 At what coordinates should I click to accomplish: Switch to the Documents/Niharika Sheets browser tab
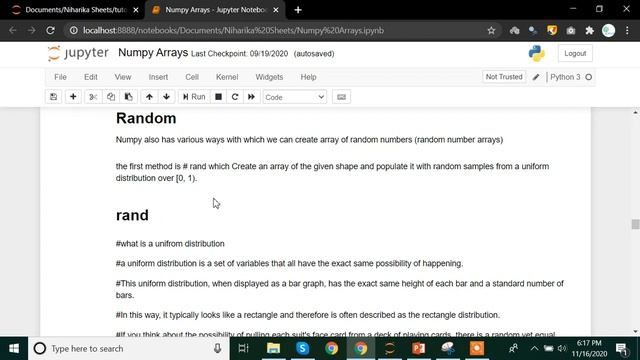pyautogui.click(x=76, y=10)
